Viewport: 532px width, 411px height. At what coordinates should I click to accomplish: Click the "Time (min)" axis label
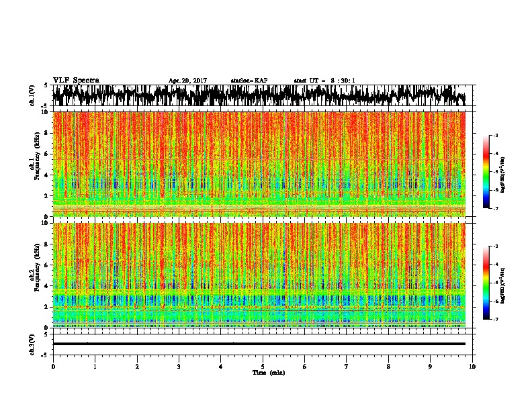point(269,373)
